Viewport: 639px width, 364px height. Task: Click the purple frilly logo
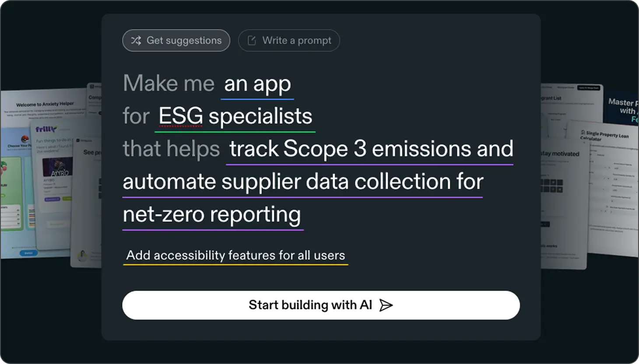pos(46,129)
